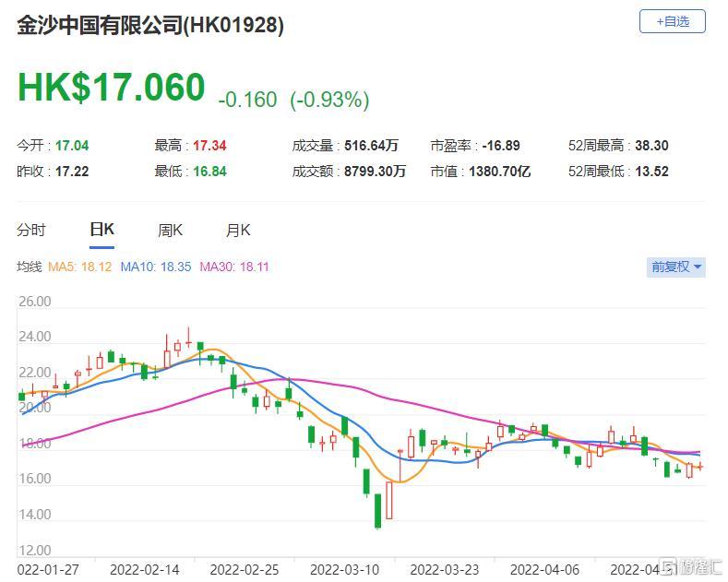This screenshot has height=582, width=728.
Task: Click the 52周最高 value 38.30
Action: coord(651,146)
